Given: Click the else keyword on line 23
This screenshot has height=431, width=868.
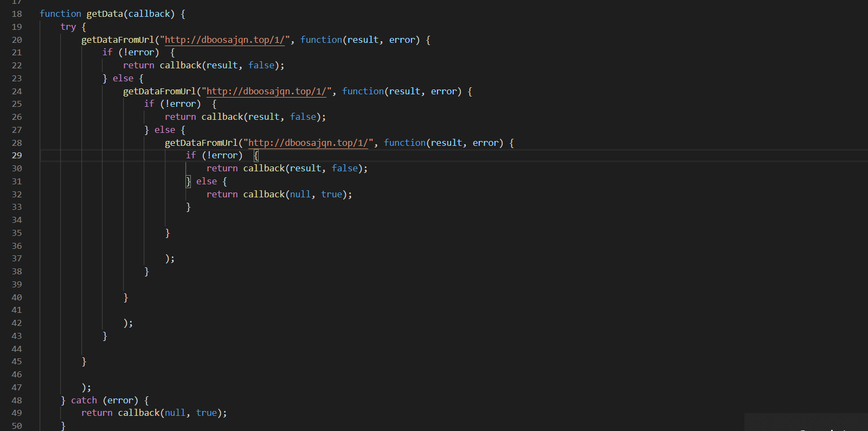Looking at the screenshot, I should coord(123,78).
